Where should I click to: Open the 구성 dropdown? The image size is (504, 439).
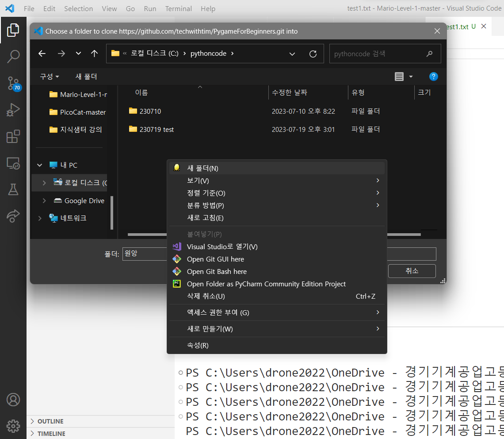[x=50, y=77]
